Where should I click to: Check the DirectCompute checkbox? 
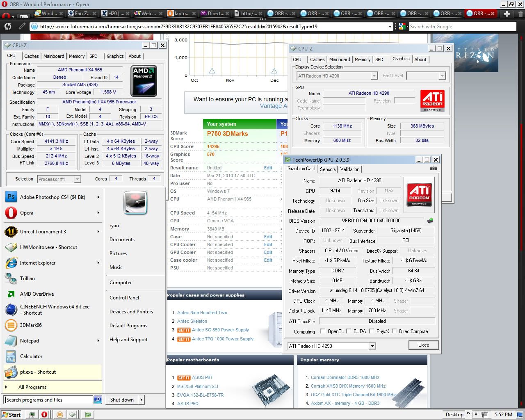click(x=394, y=331)
